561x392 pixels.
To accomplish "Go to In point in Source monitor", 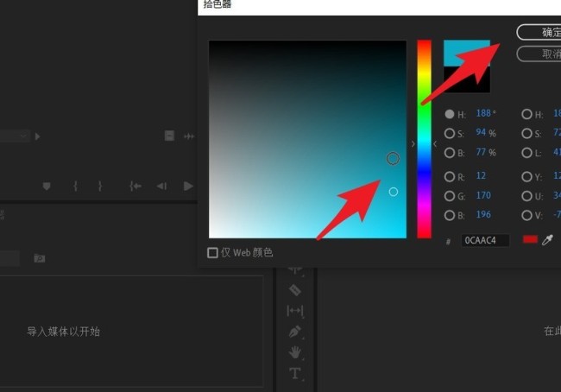I will (x=136, y=187).
